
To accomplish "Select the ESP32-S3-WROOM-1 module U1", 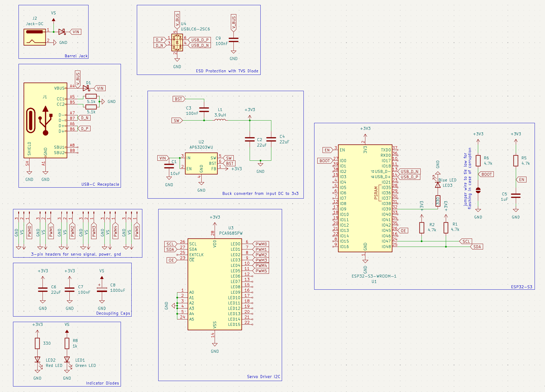I will coord(365,198).
